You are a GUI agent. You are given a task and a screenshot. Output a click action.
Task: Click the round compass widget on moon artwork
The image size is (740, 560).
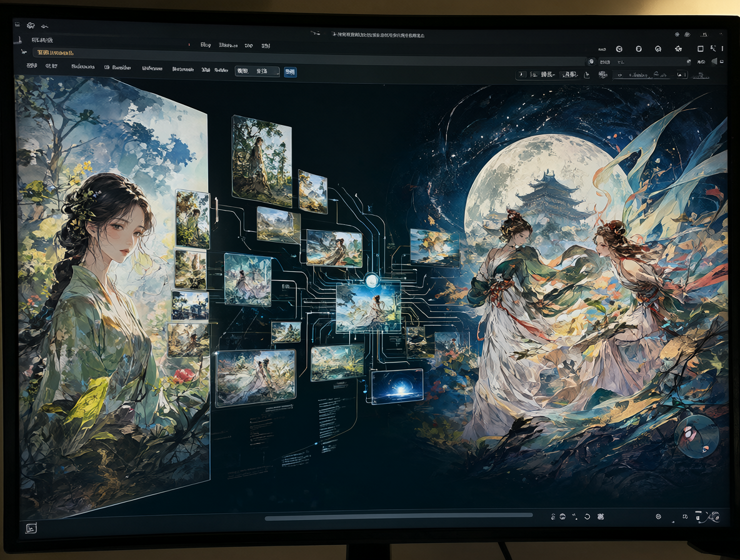click(x=696, y=437)
